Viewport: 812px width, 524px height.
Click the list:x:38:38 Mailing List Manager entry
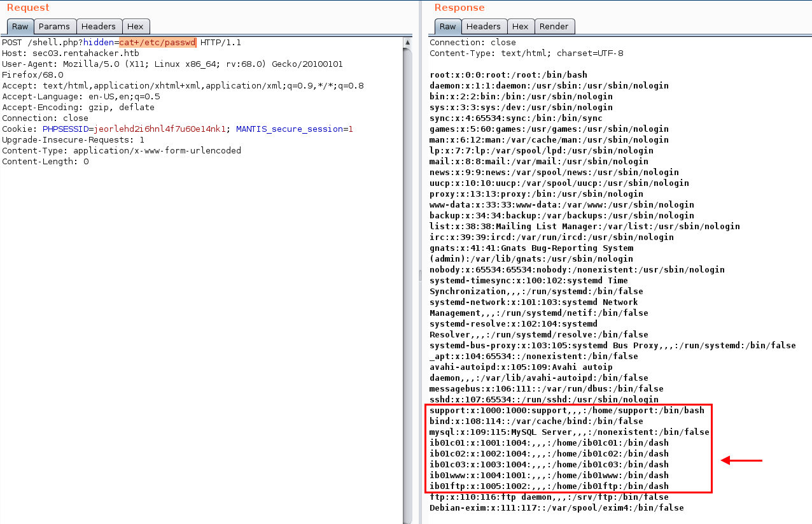[x=585, y=227]
